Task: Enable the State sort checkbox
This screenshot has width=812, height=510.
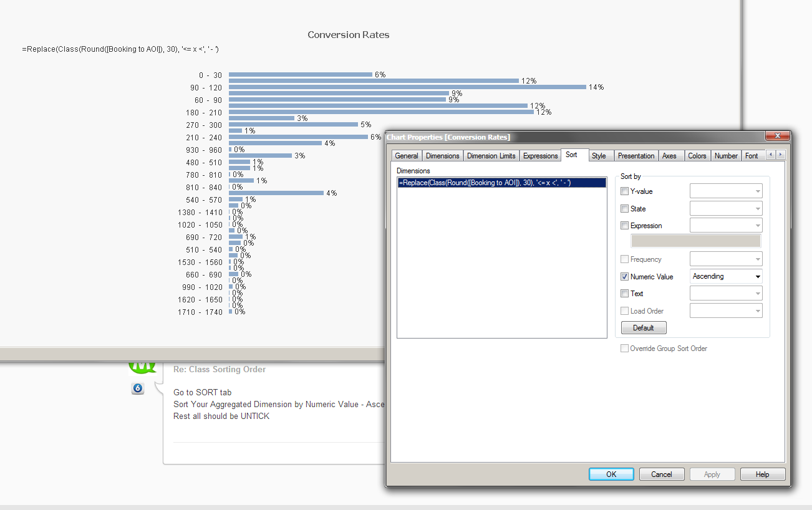Action: pos(625,209)
